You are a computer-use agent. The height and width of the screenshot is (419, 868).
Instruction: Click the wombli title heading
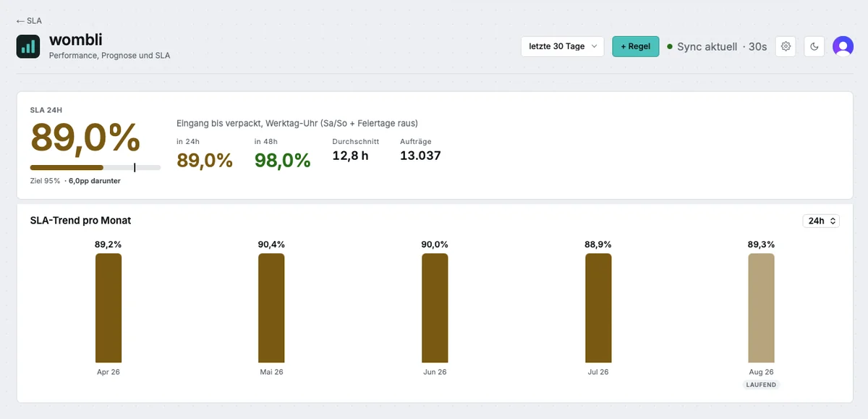[x=75, y=40]
